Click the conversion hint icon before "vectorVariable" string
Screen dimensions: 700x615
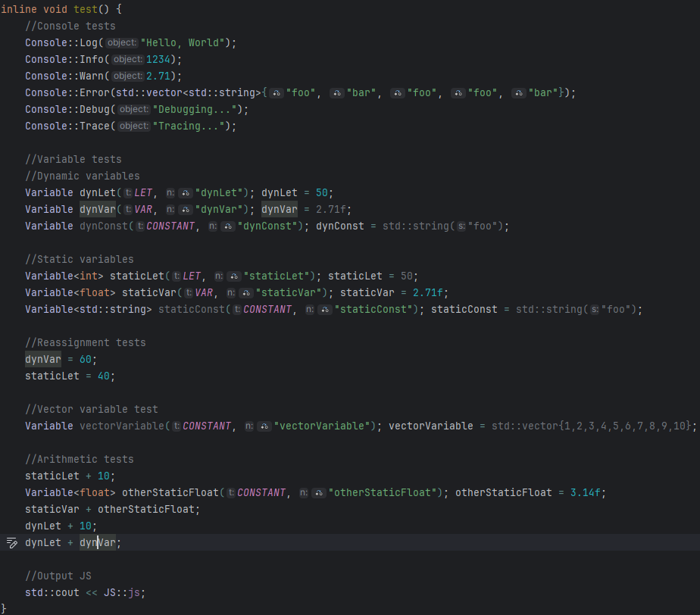click(264, 426)
